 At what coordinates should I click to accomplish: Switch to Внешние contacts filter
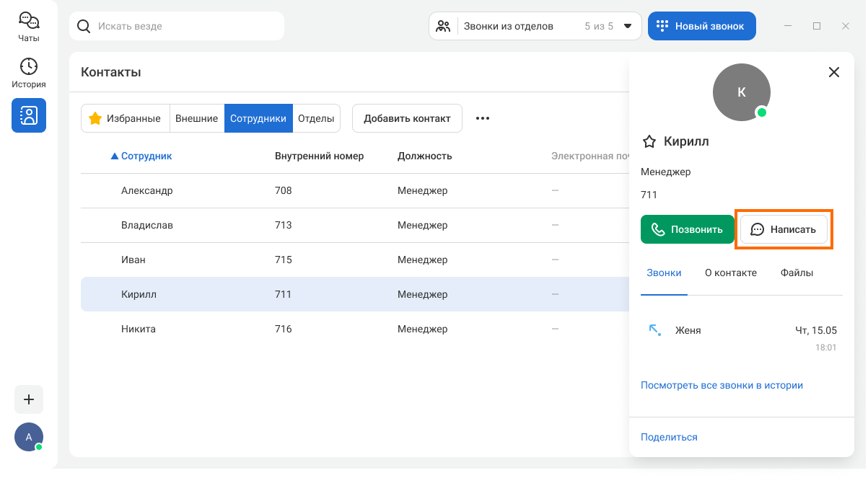(x=196, y=118)
